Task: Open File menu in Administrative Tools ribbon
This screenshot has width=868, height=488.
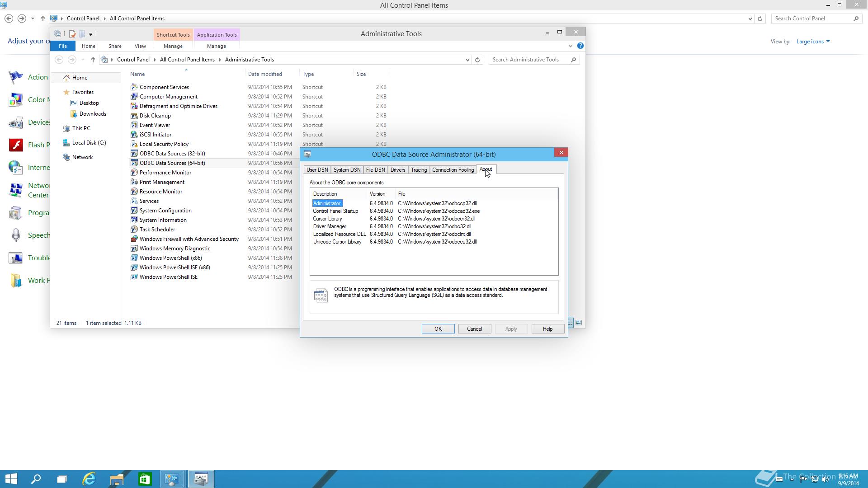Action: point(63,46)
